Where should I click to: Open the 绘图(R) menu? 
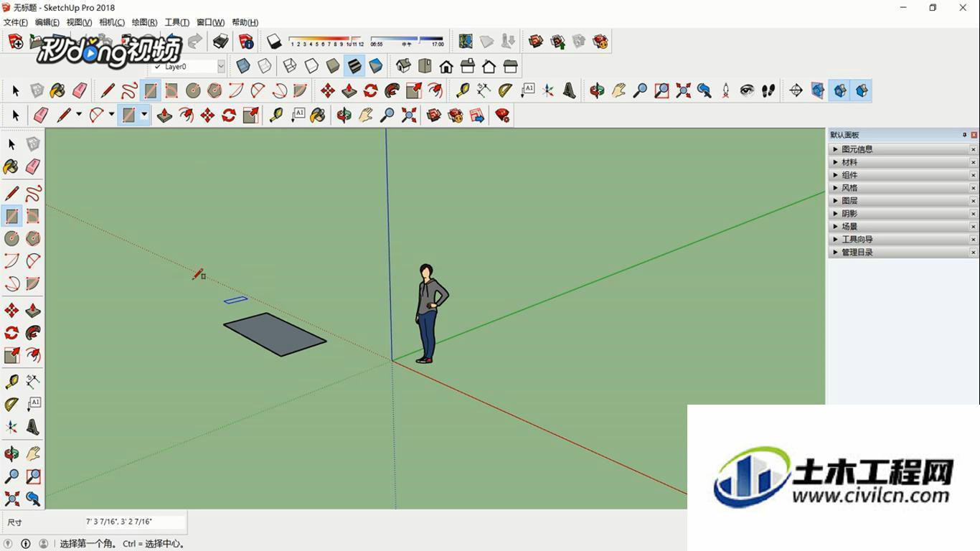point(144,22)
